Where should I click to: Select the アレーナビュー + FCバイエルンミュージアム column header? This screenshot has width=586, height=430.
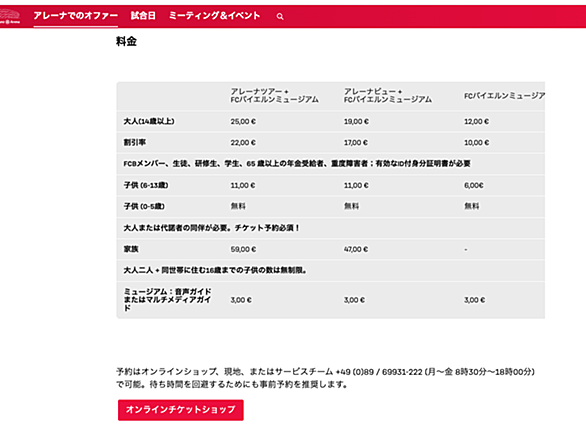(x=388, y=96)
